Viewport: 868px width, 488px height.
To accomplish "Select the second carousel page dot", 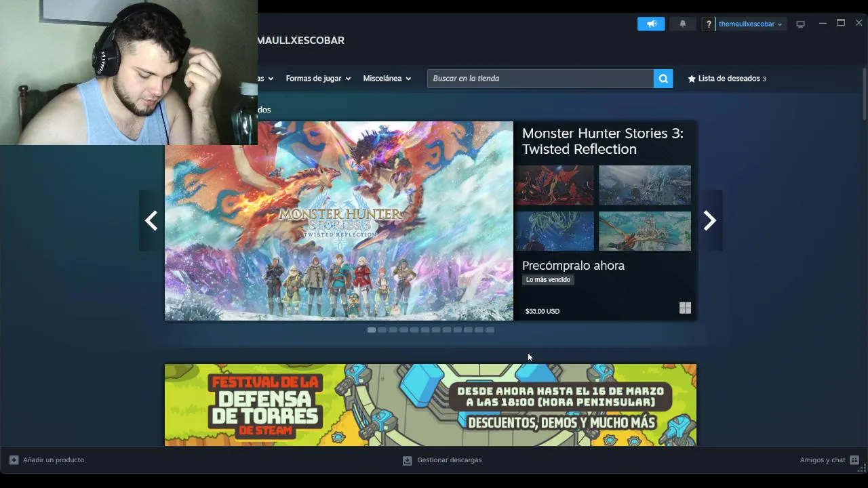I will point(382,330).
